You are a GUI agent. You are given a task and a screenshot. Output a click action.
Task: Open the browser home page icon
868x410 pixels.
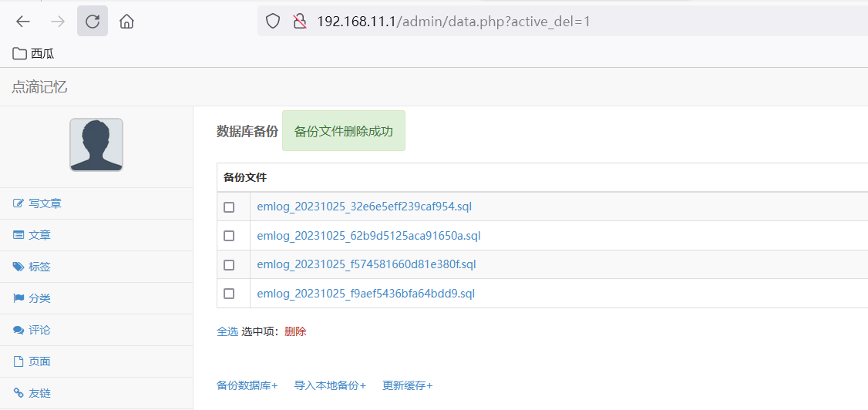point(126,22)
